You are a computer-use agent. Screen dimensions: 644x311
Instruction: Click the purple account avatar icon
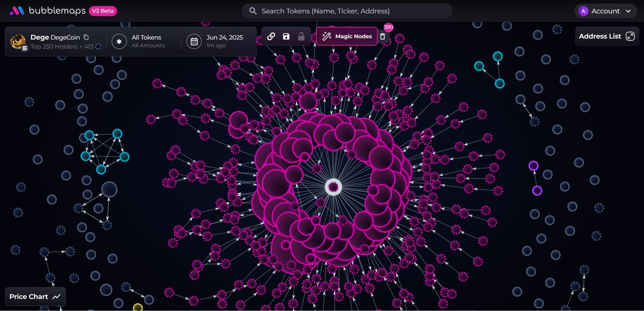pos(583,11)
